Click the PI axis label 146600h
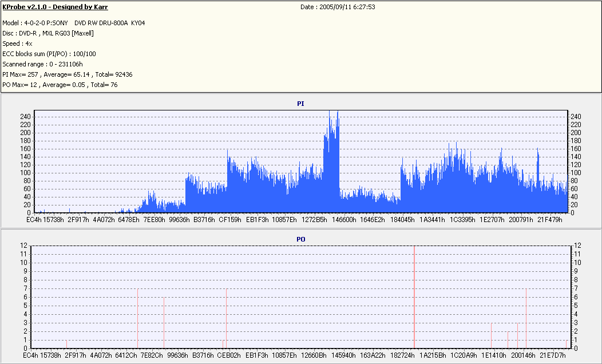 click(344, 220)
